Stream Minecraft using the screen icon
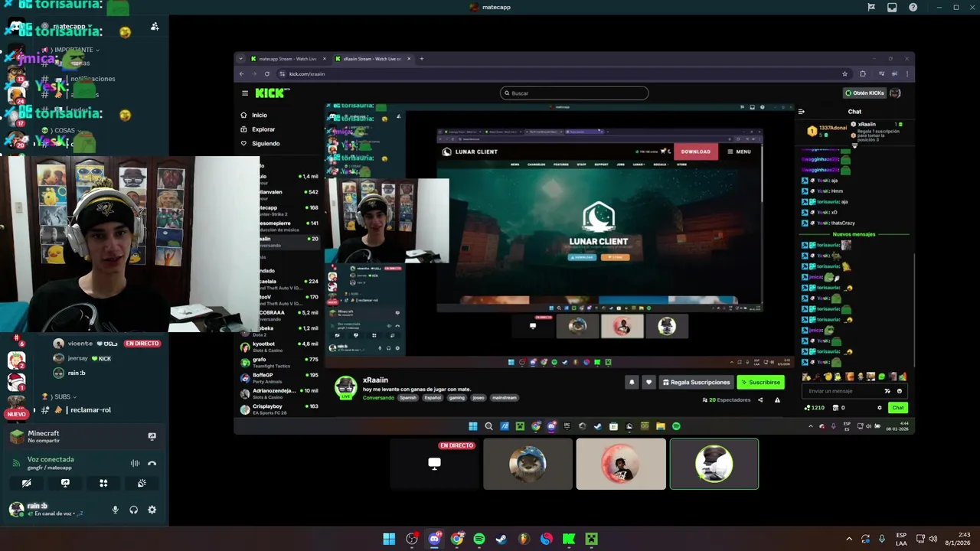Screen dimensions: 980x551 click(152, 436)
